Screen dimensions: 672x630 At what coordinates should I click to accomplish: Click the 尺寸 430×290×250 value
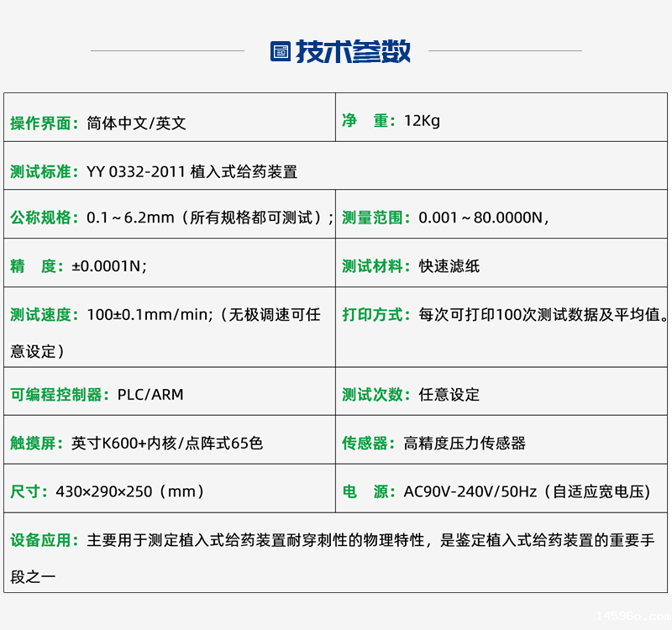(130, 491)
